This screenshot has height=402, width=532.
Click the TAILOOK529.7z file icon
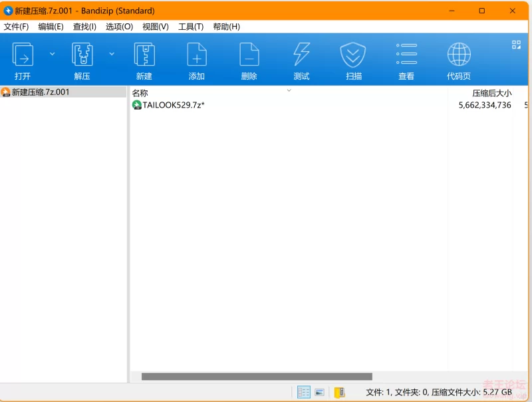137,105
